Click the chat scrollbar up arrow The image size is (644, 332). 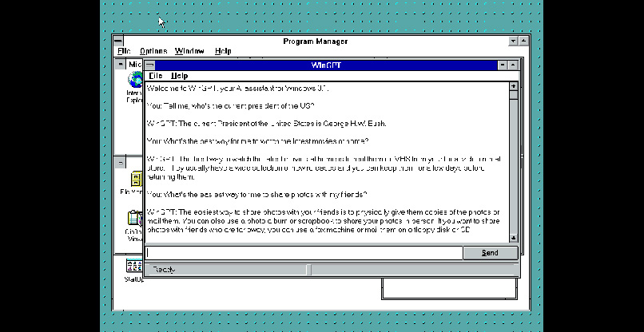pos(514,85)
